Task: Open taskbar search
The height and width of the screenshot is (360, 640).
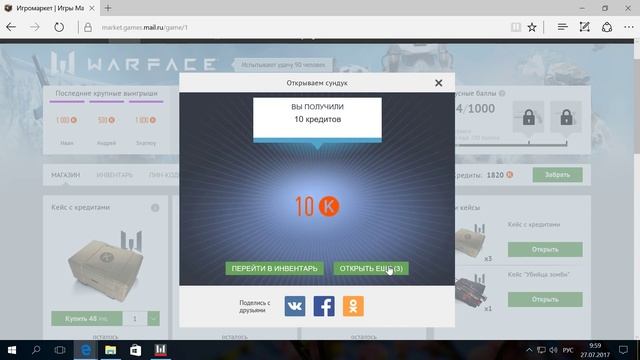Action: tap(36, 350)
